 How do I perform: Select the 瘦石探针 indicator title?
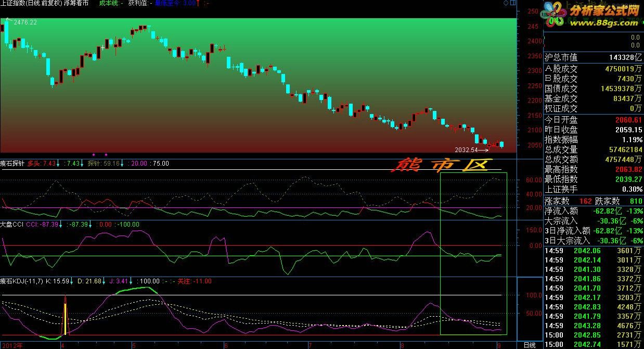(x=12, y=163)
